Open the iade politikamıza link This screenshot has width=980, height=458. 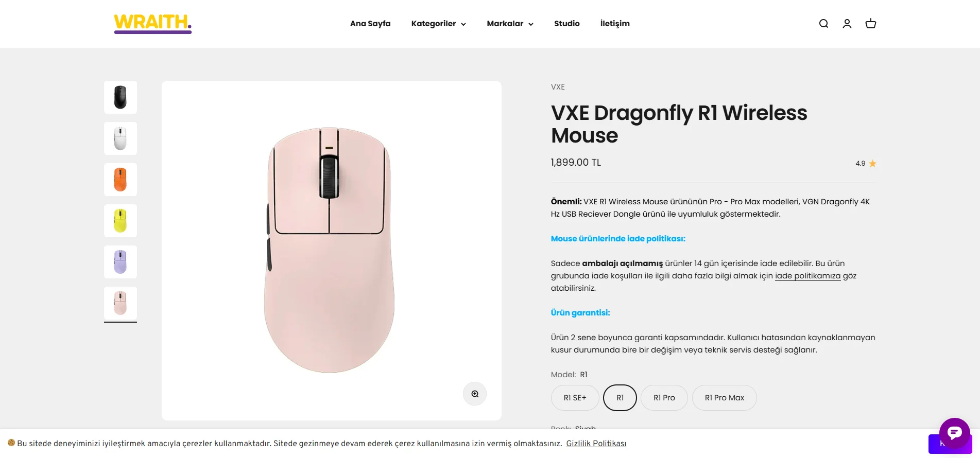pyautogui.click(x=807, y=276)
